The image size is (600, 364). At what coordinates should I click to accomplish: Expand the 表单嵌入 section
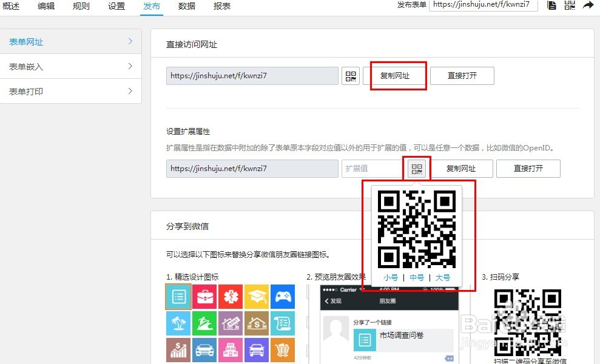tap(71, 67)
